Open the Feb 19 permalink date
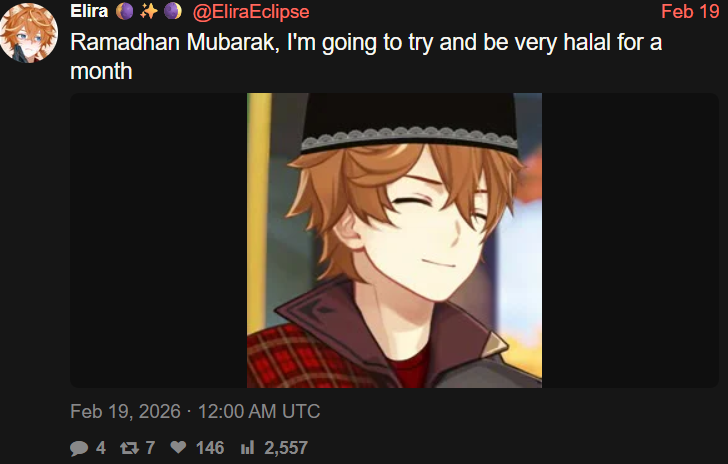Screen dimensions: 728x464 (690, 11)
